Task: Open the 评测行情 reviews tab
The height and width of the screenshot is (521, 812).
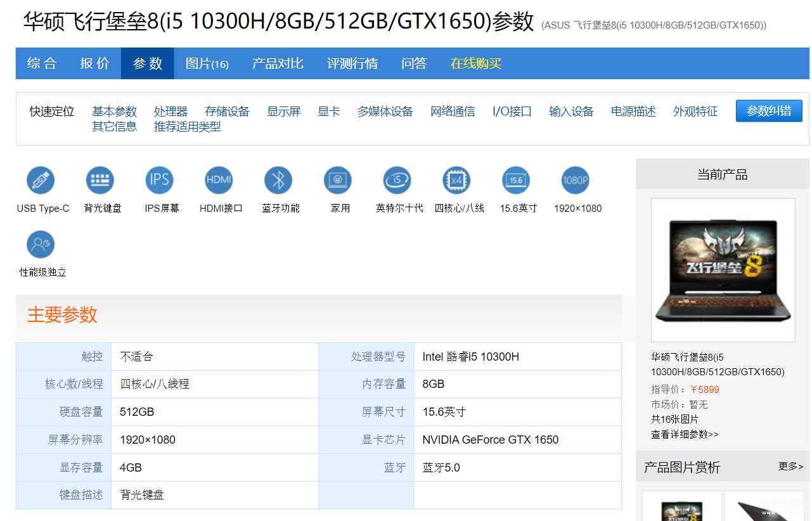Action: pyautogui.click(x=352, y=63)
